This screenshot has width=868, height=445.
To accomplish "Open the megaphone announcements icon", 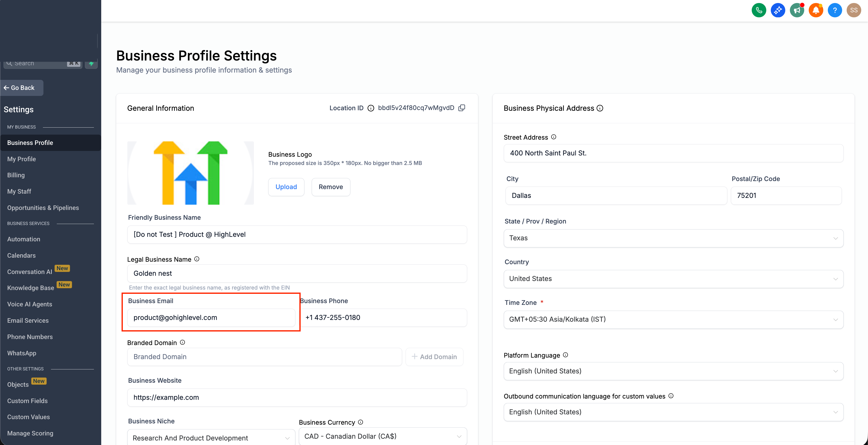I will click(797, 10).
